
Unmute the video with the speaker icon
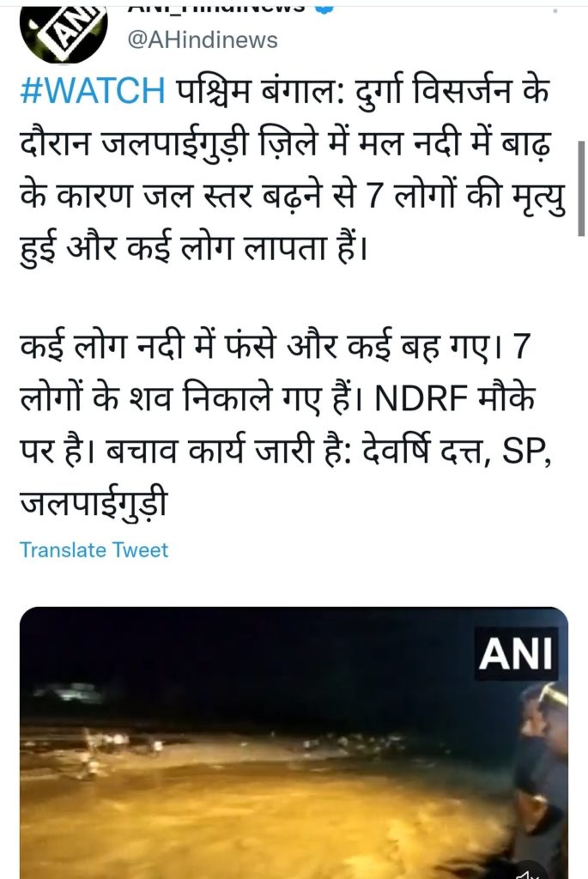tap(527, 872)
